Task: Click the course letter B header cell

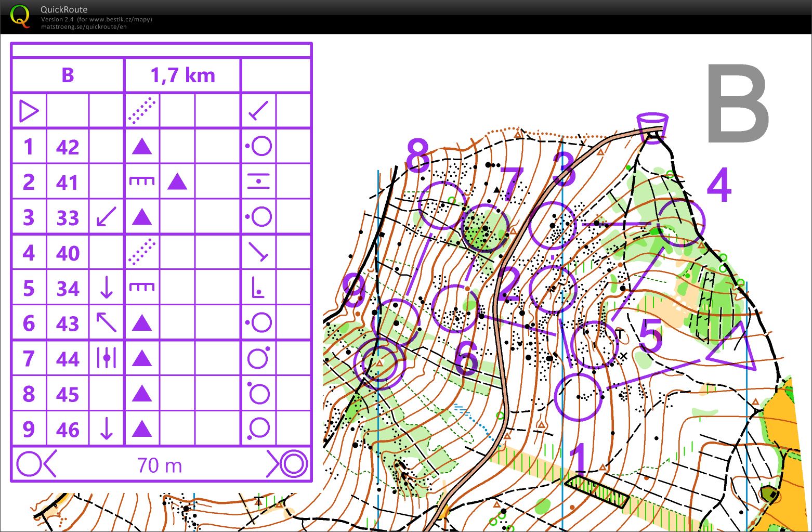Action: pyautogui.click(x=67, y=75)
